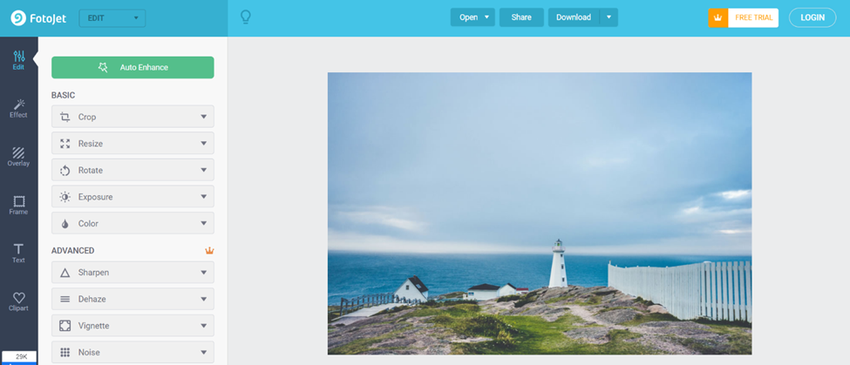Click the Dehaze lines icon

(x=65, y=299)
